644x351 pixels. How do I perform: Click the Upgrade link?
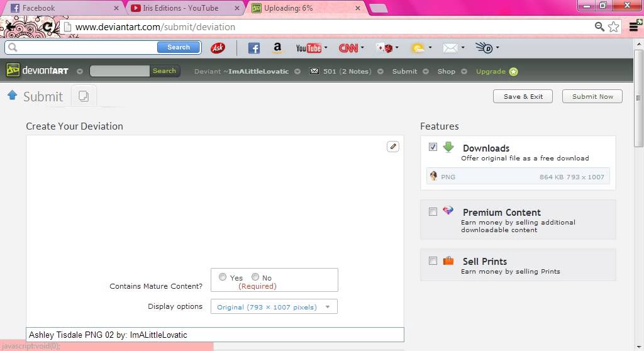click(x=491, y=71)
